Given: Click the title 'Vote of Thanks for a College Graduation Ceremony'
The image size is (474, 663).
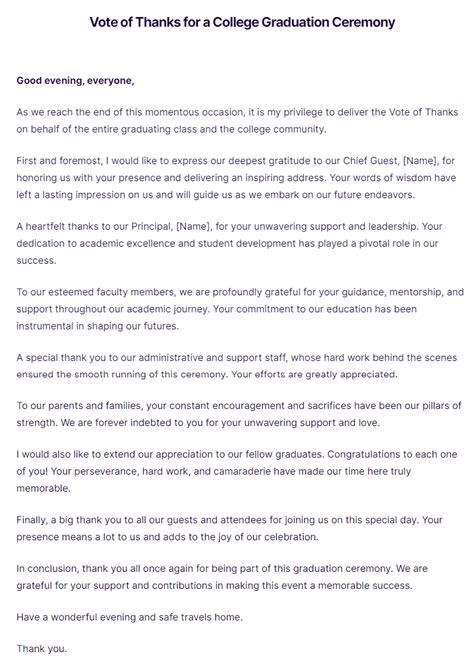Looking at the screenshot, I should 242,22.
